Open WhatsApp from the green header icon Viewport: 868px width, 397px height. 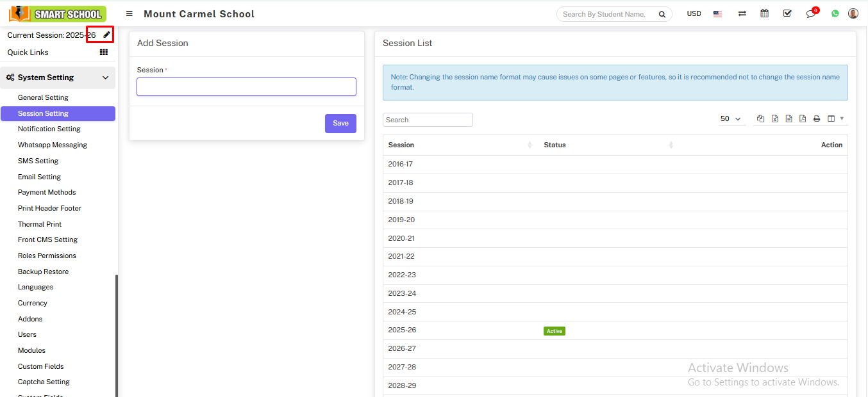click(x=835, y=13)
